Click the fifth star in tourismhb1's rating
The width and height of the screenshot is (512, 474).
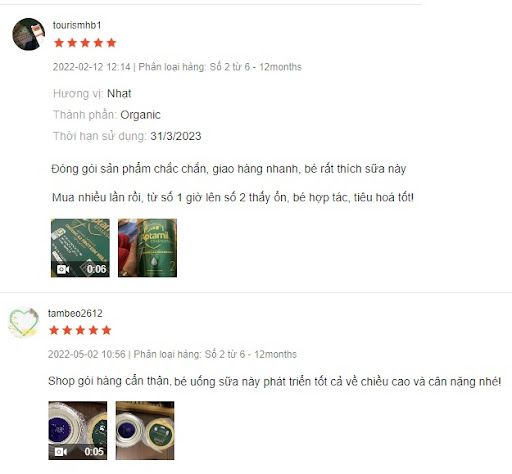click(x=111, y=43)
